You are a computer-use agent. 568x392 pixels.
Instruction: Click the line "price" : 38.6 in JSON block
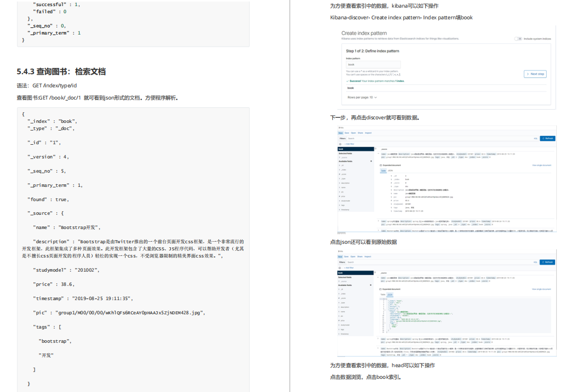tap(54, 284)
